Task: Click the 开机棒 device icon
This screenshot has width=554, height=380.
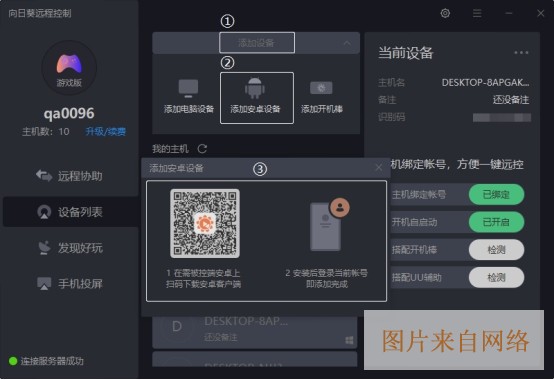Action: pos(321,88)
